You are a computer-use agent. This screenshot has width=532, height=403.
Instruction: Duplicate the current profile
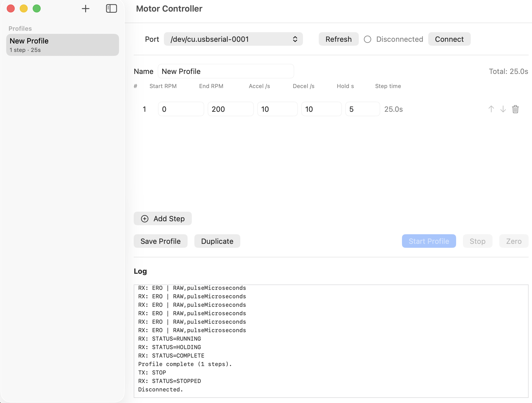217,241
